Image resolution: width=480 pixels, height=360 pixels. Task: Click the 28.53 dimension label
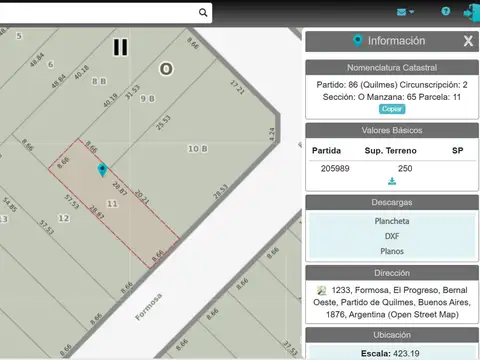[x=220, y=192]
